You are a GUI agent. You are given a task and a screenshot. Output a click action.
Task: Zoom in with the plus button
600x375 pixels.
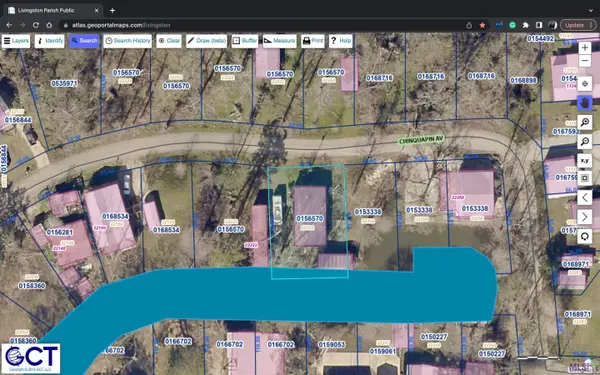[585, 48]
